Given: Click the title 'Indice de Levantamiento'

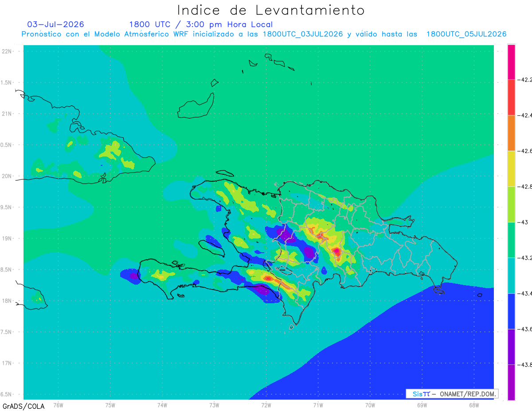Looking at the screenshot, I should [270, 10].
